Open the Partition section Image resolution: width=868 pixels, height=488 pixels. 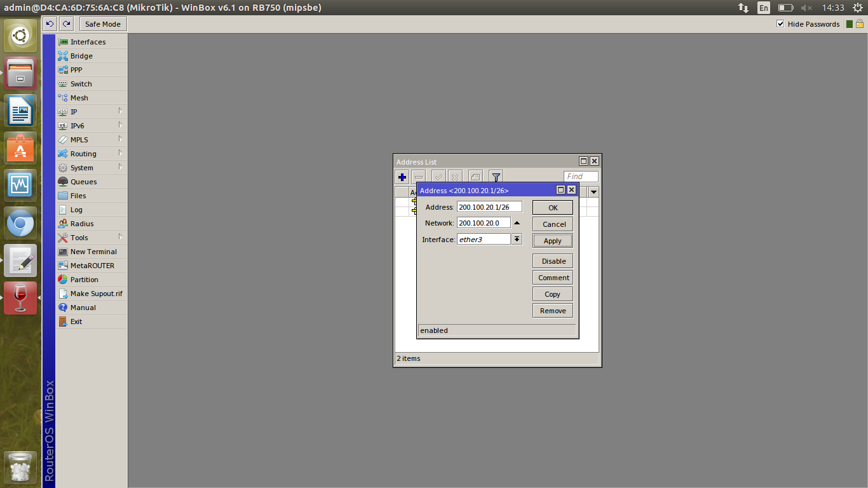pos(92,280)
